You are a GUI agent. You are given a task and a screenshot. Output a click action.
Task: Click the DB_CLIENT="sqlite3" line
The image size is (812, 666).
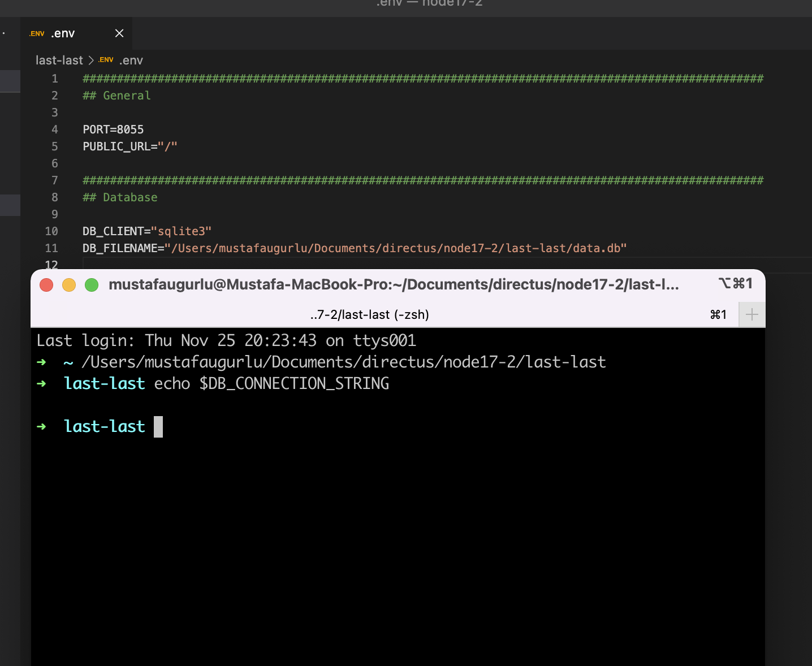tap(147, 231)
